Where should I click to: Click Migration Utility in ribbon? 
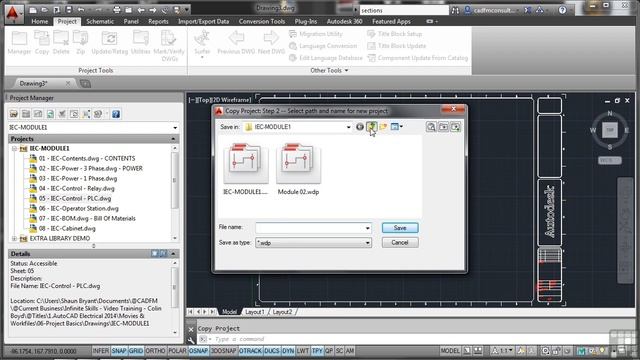click(x=316, y=34)
